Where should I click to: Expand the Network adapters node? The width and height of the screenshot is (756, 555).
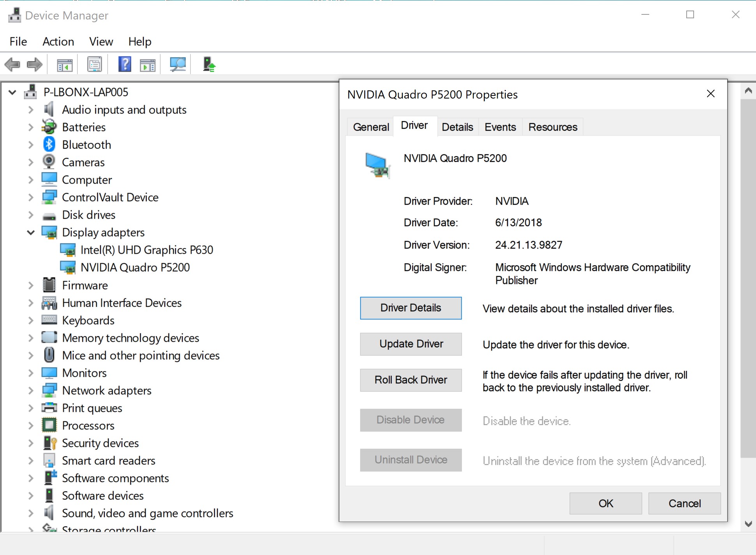31,390
